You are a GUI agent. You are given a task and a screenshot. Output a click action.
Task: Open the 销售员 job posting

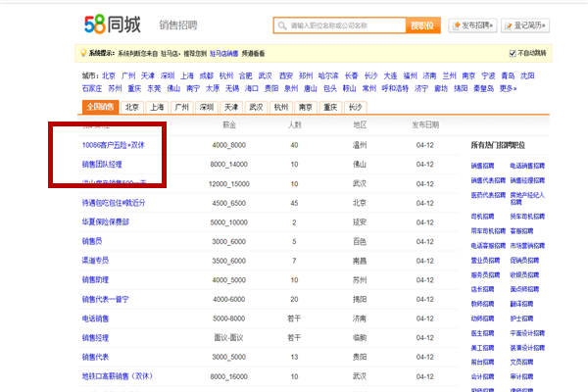point(92,241)
